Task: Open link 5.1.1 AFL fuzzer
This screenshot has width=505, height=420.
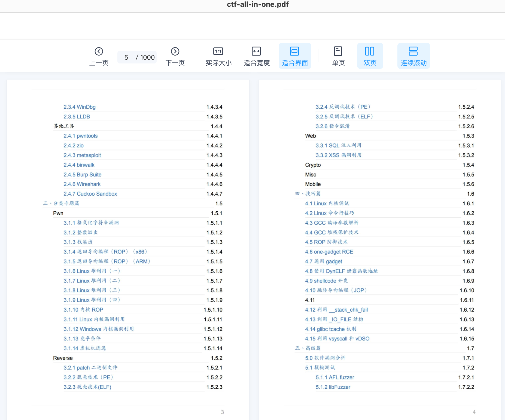Action: coord(335,378)
